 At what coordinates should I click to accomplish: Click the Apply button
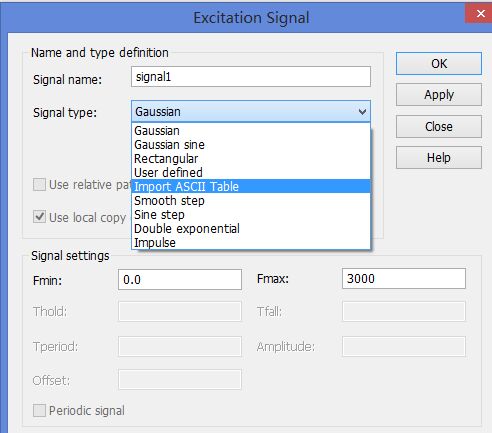(x=439, y=95)
